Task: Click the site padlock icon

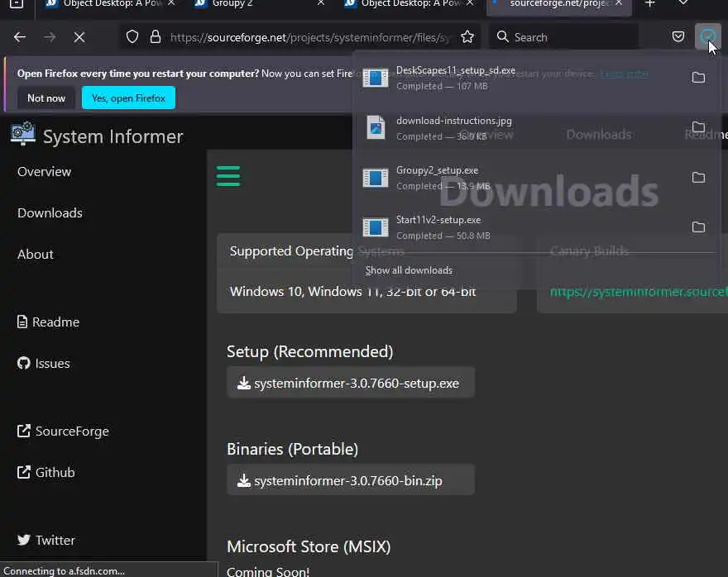Action: click(156, 36)
